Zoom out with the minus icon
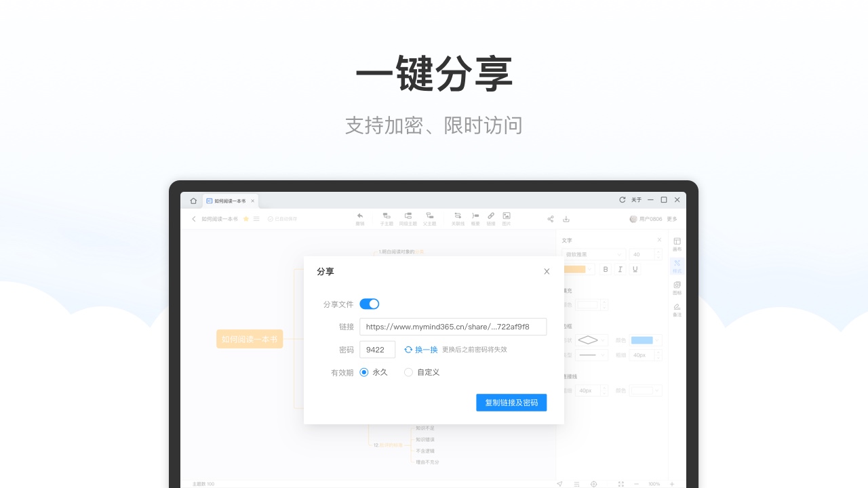The height and width of the screenshot is (488, 868). tap(636, 484)
